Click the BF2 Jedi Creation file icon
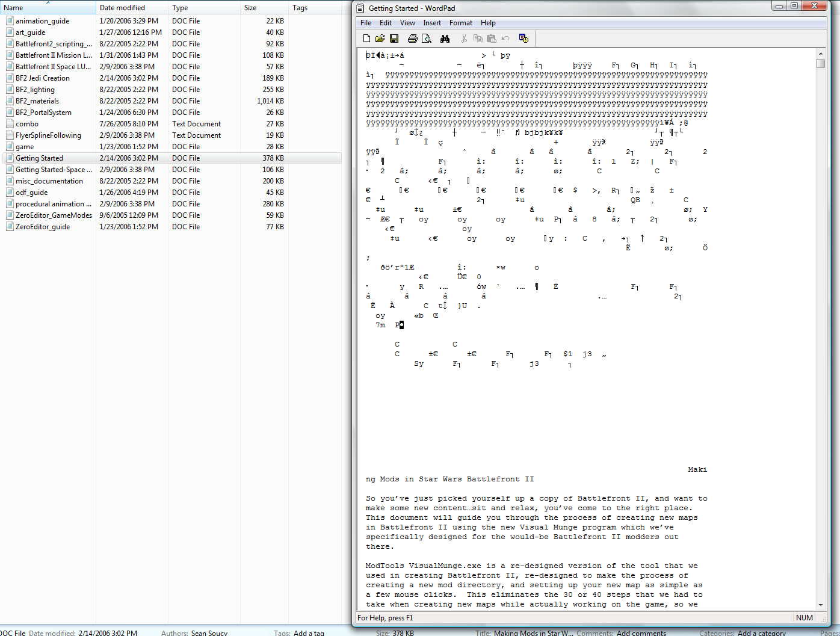The width and height of the screenshot is (840, 636). point(10,78)
